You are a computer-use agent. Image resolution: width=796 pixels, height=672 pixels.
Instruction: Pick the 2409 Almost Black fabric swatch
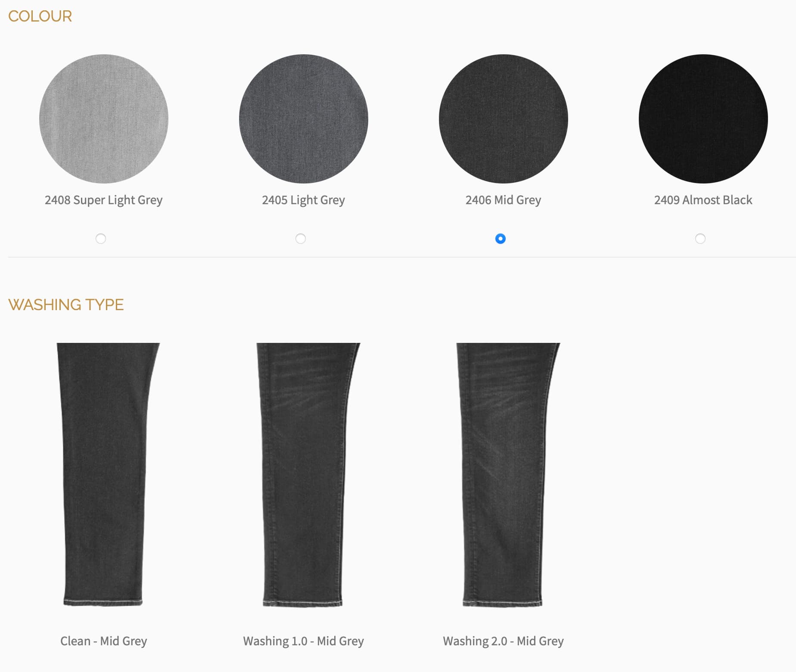pos(703,119)
